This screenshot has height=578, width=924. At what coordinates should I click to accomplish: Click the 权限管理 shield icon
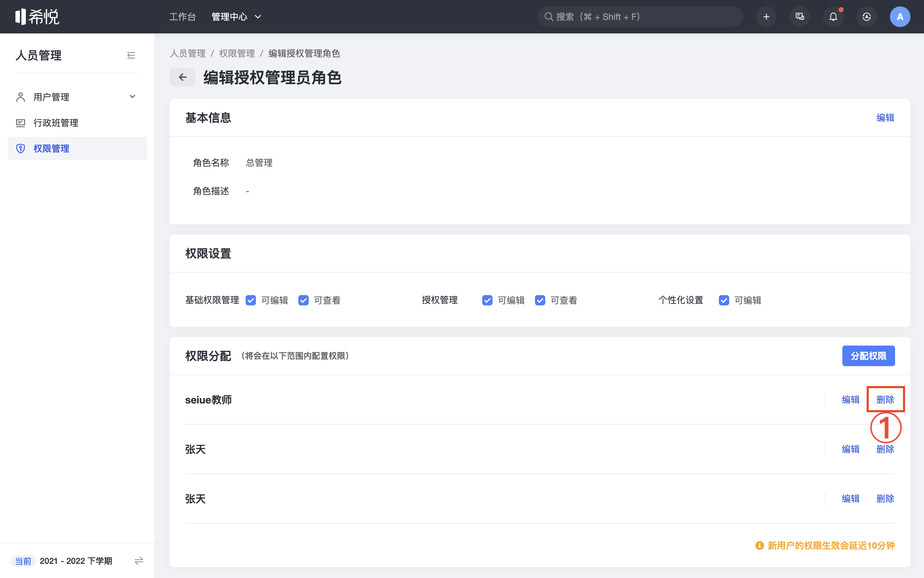[x=21, y=148]
